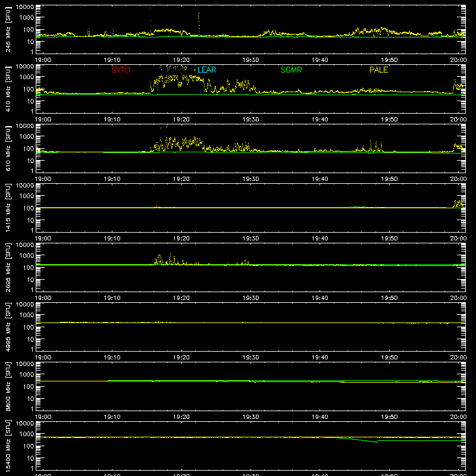
Task: Click the green SGMR station label
Action: coord(291,70)
